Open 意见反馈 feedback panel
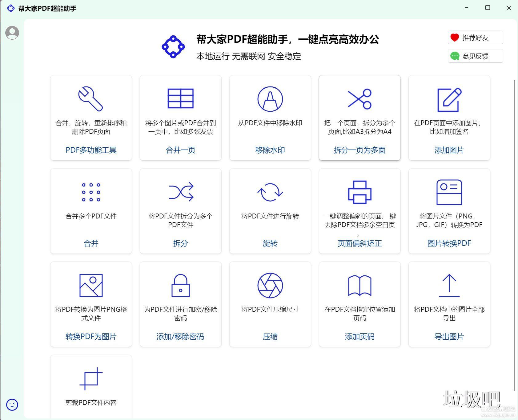The image size is (518, 420). coord(475,56)
